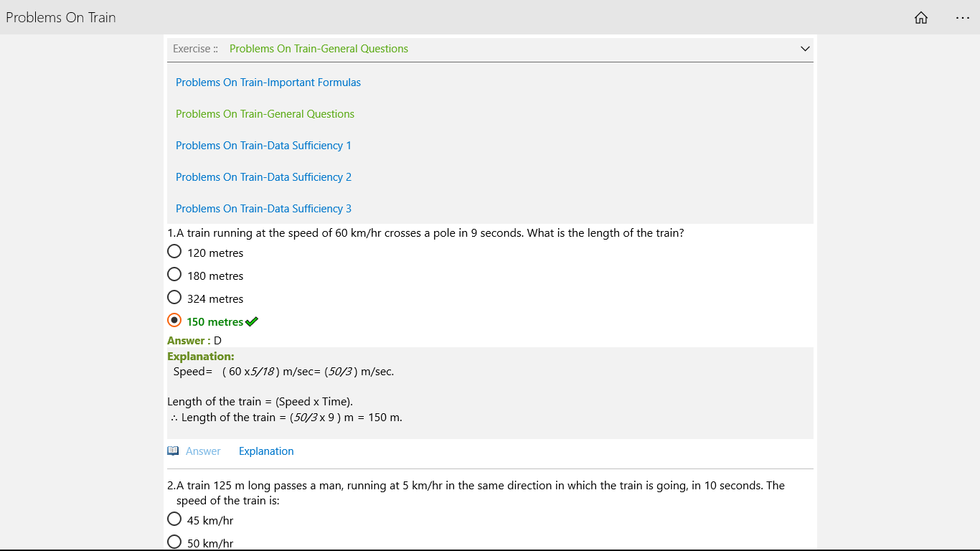980x551 pixels.
Task: Open Problems On Train-Data Sufficiency 1
Action: pyautogui.click(x=263, y=146)
